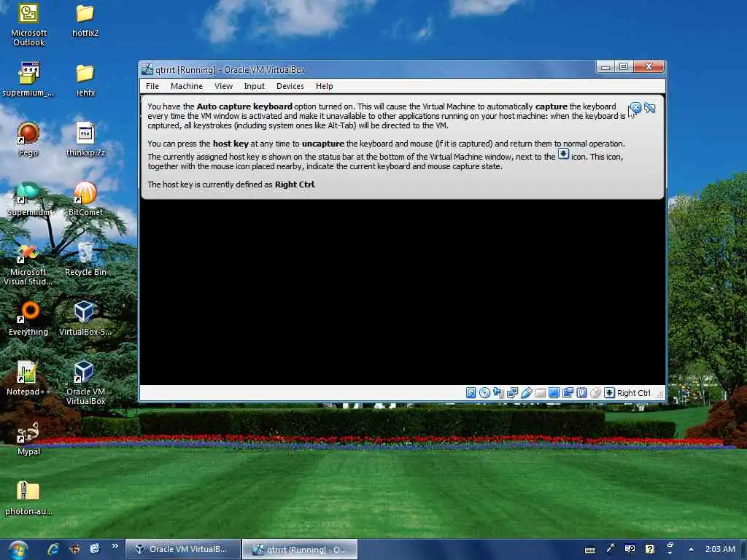Select the thinkxp.7z archive file
The height and width of the screenshot is (560, 747).
pyautogui.click(x=85, y=139)
